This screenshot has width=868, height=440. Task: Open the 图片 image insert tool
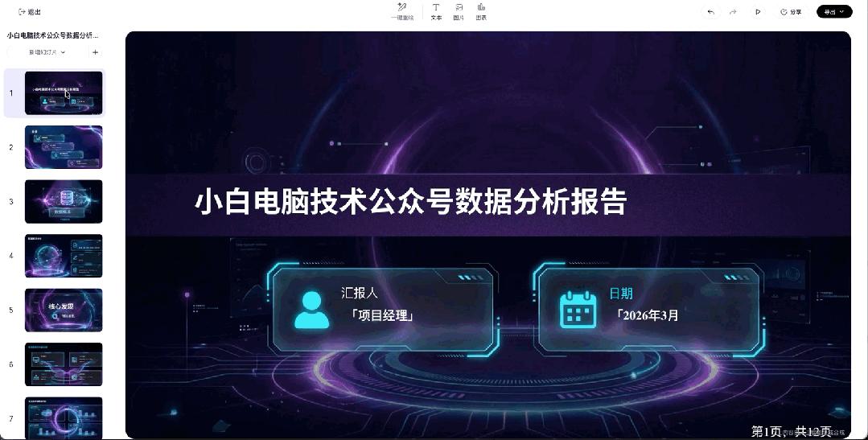click(459, 11)
